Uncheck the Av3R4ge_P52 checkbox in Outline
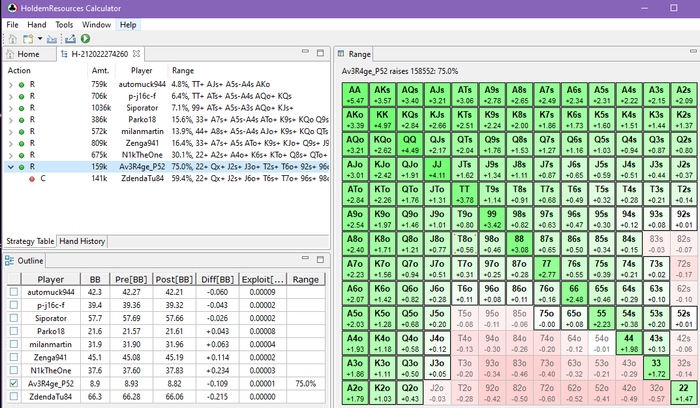This screenshot has width=700, height=408. click(x=14, y=383)
